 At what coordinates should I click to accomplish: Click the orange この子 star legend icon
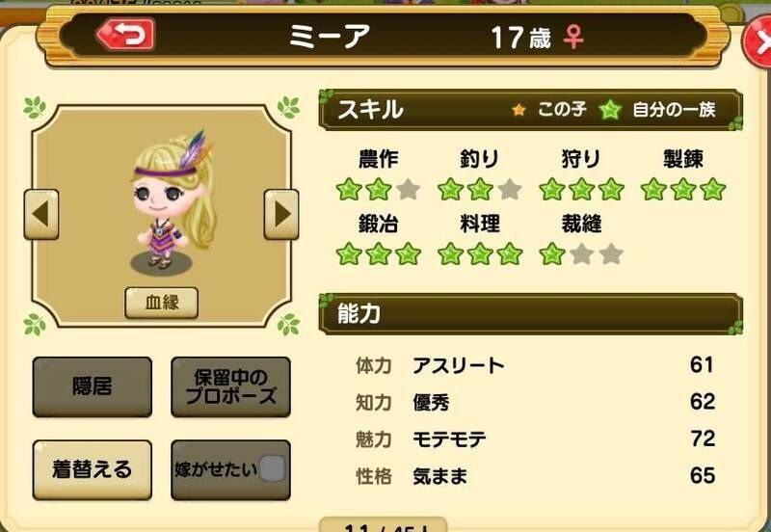pyautogui.click(x=518, y=110)
